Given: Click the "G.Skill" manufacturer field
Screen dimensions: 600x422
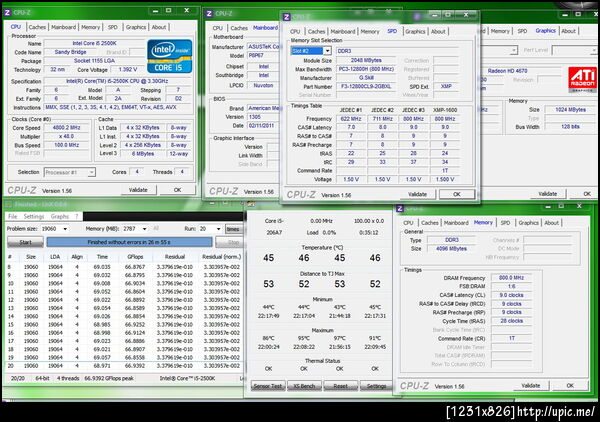Looking at the screenshot, I should click(x=366, y=78).
